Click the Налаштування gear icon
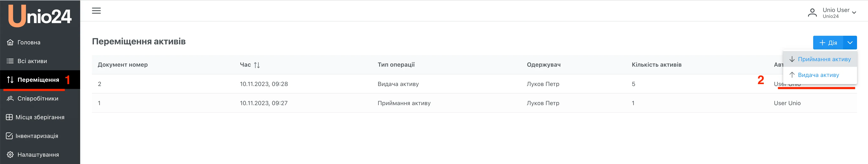This screenshot has width=868, height=164. [11, 155]
